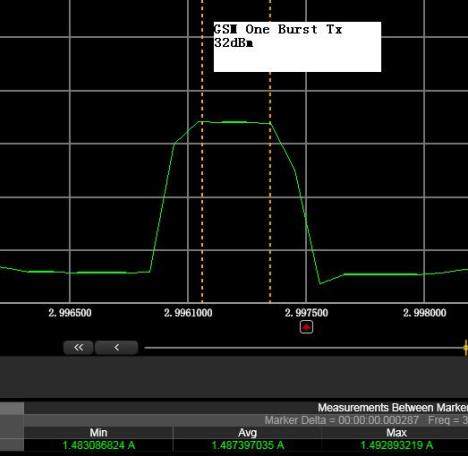Click the Max column header

coord(396,433)
